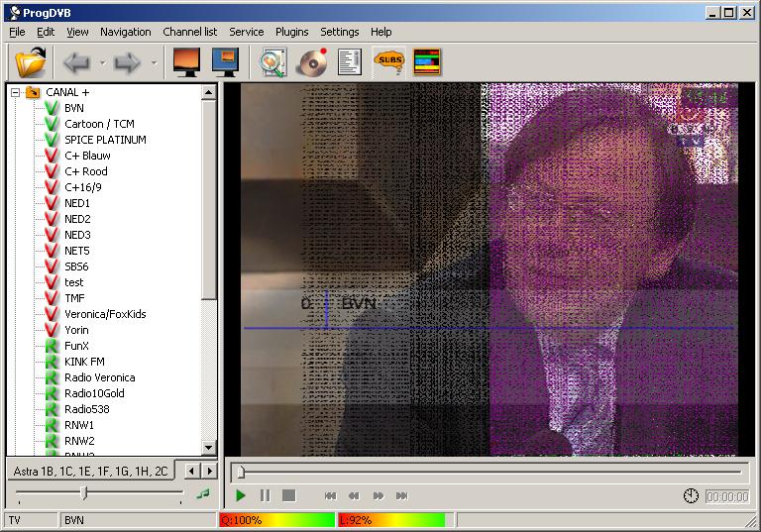Start playback with the green play button
The width and height of the screenshot is (761, 532).
coord(240,496)
